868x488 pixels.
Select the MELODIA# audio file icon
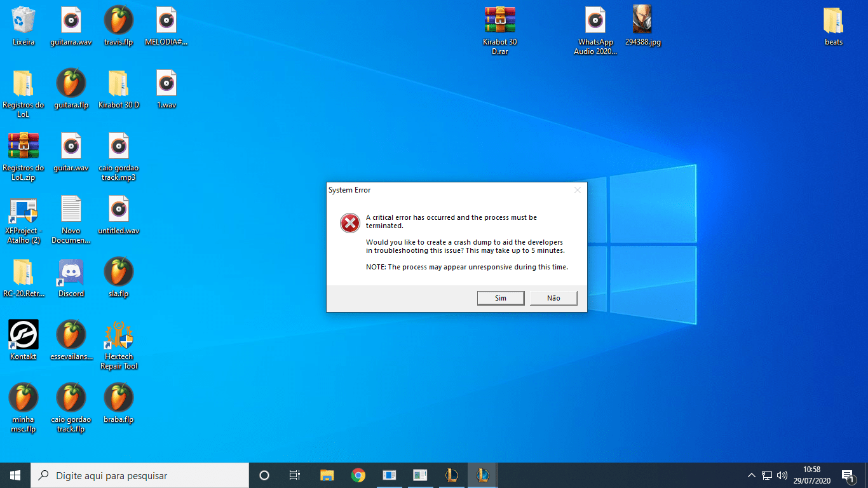tap(166, 26)
